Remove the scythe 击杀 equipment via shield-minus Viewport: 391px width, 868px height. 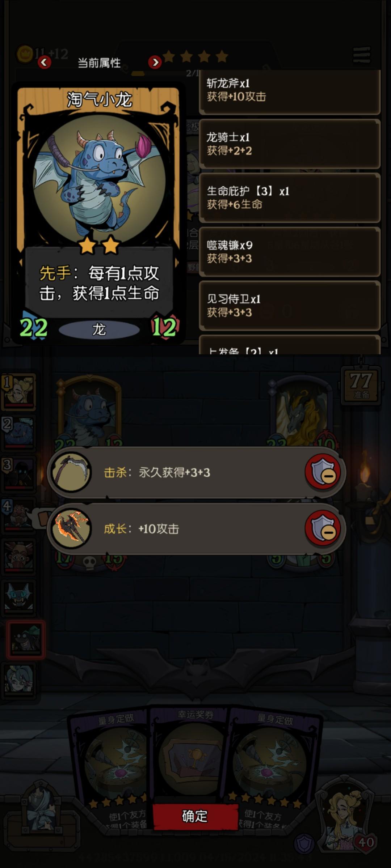323,472
